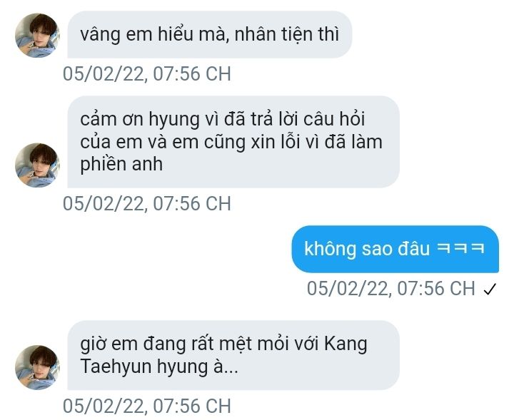This screenshot has width=514, height=420.
Task: Click the text 'phiền anh' in second bubble
Action: tap(121, 165)
